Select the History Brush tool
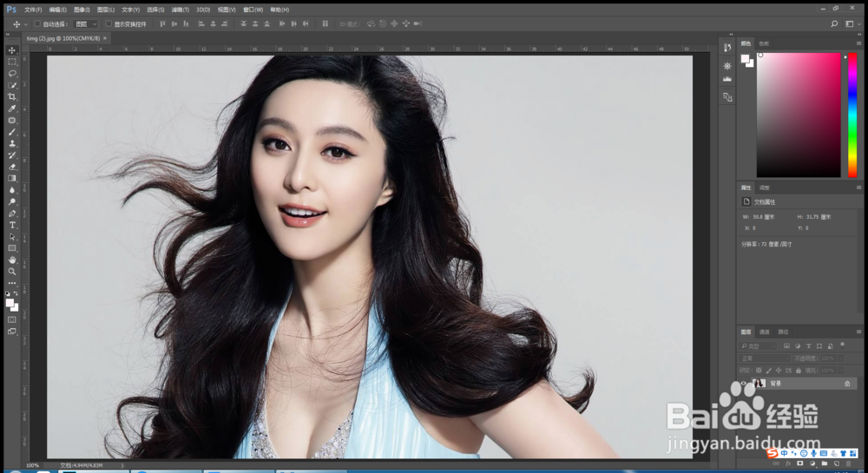The height and width of the screenshot is (473, 868). point(11,155)
